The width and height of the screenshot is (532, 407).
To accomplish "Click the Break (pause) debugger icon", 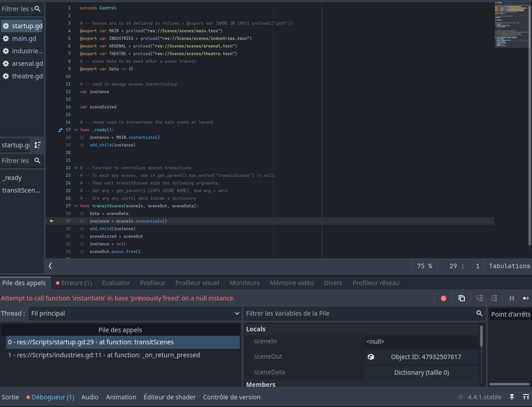I will 512,298.
